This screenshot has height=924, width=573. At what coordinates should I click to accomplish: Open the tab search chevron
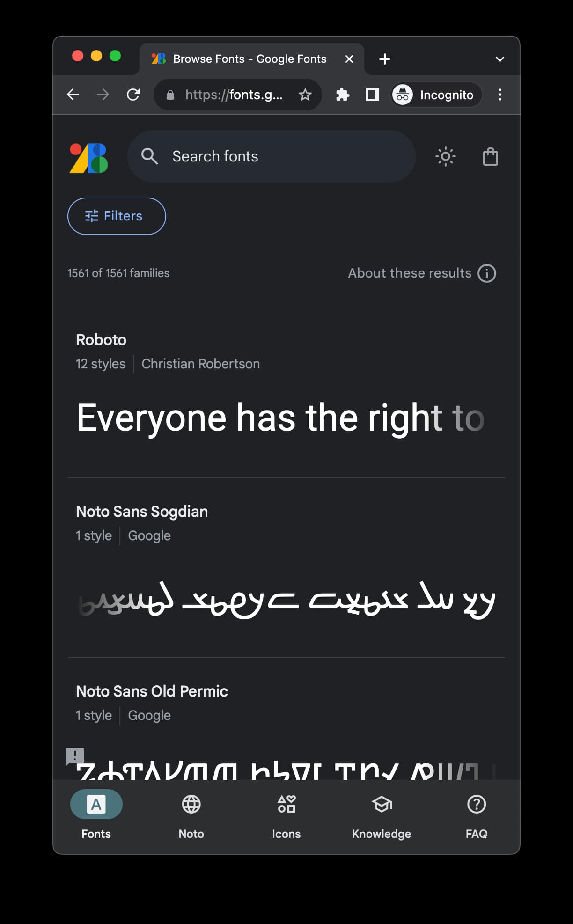pos(500,59)
